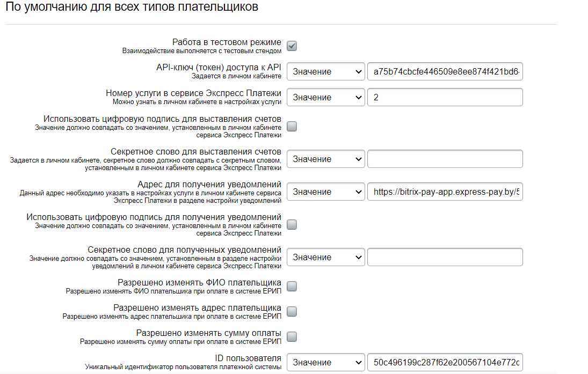Focus the user ID input field
588x374 pixels.
point(445,362)
